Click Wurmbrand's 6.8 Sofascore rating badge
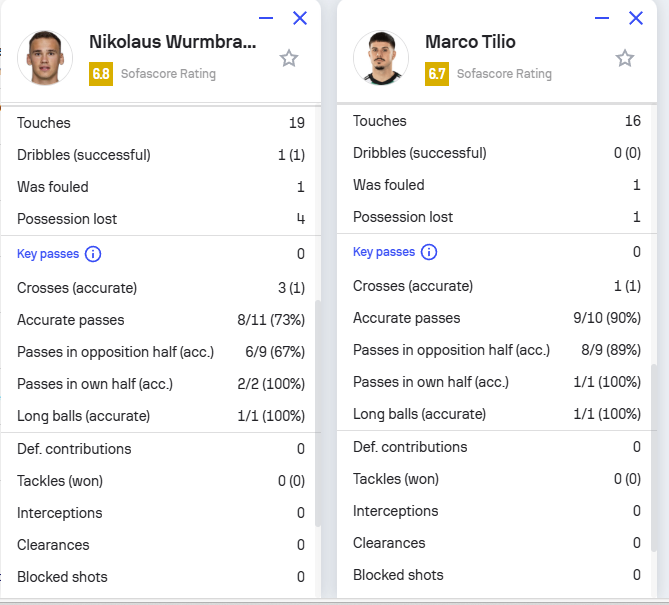Image resolution: width=669 pixels, height=605 pixels. [100, 74]
